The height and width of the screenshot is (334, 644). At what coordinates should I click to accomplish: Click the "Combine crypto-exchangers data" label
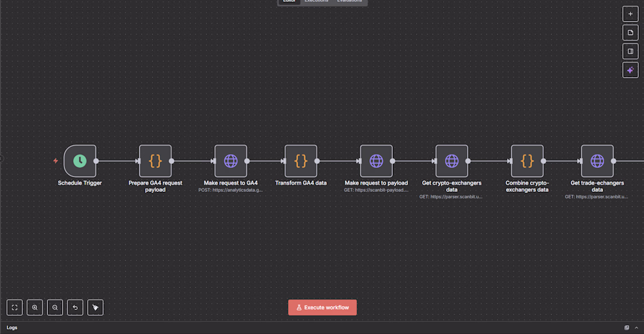click(527, 186)
